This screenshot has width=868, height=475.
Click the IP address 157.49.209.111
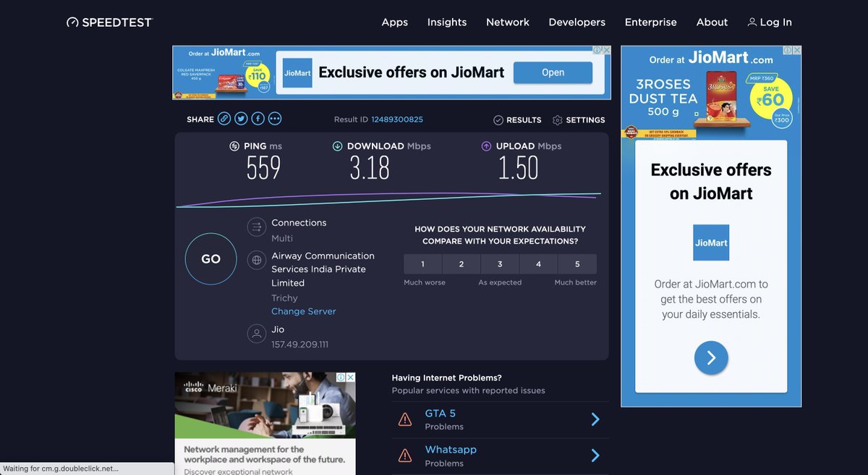point(300,345)
